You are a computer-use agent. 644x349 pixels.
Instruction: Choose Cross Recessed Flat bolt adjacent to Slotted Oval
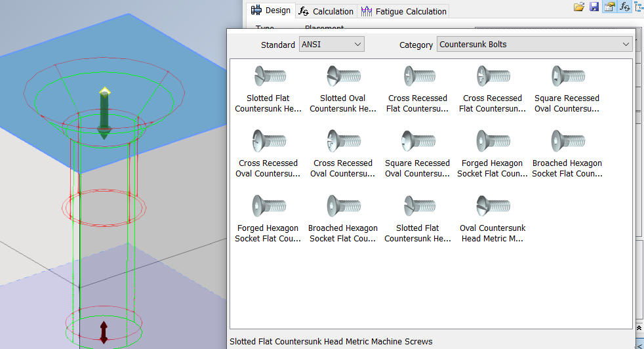pos(418,89)
